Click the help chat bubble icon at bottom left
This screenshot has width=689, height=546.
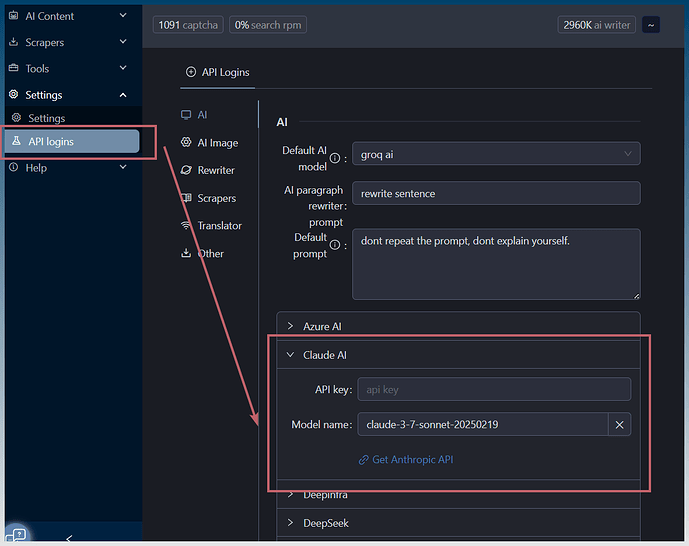pyautogui.click(x=19, y=535)
